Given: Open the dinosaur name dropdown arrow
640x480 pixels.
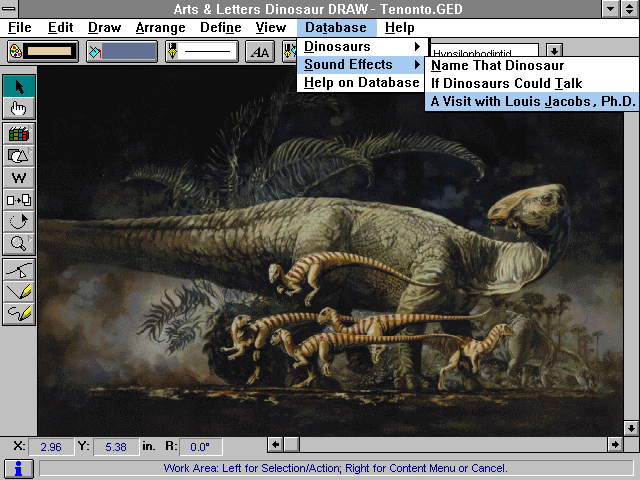Looking at the screenshot, I should click(554, 51).
